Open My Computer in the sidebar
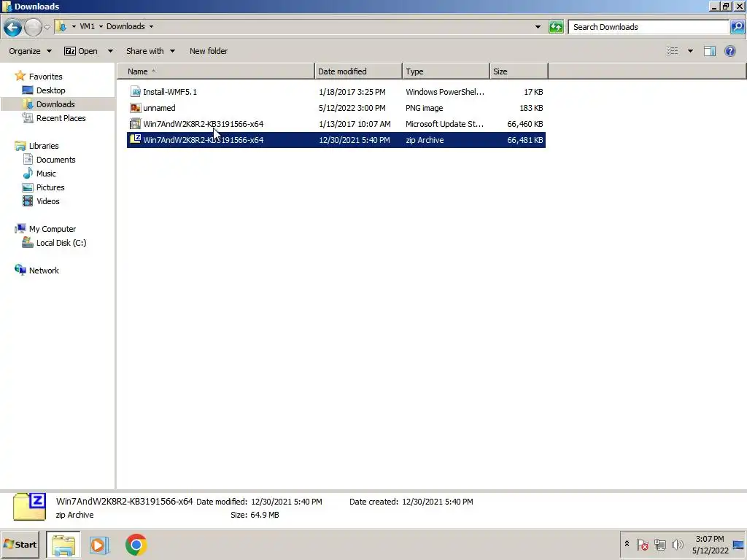 [x=53, y=229]
